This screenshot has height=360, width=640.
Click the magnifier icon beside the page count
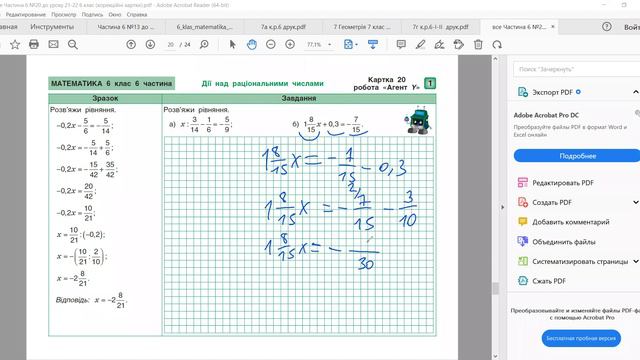(204, 44)
